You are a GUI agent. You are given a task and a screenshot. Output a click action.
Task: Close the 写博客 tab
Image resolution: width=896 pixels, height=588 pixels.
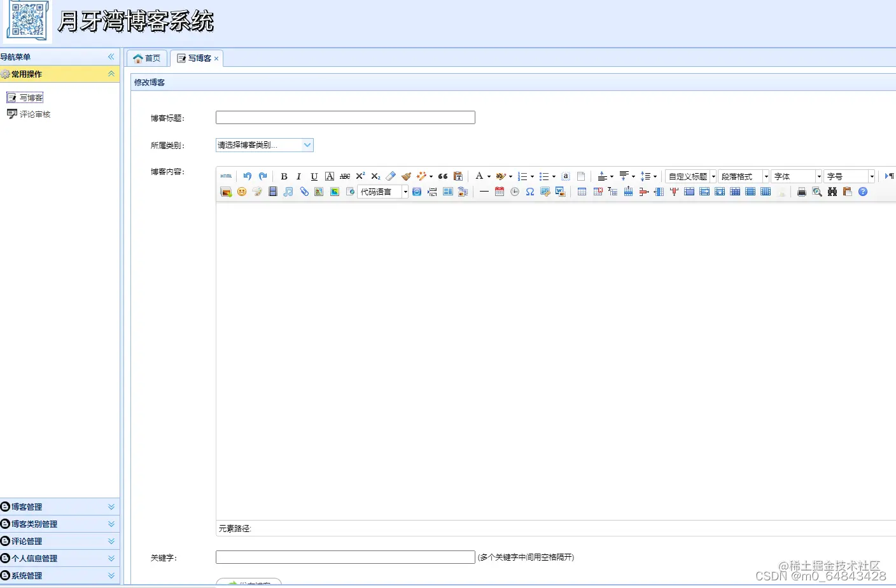216,59
